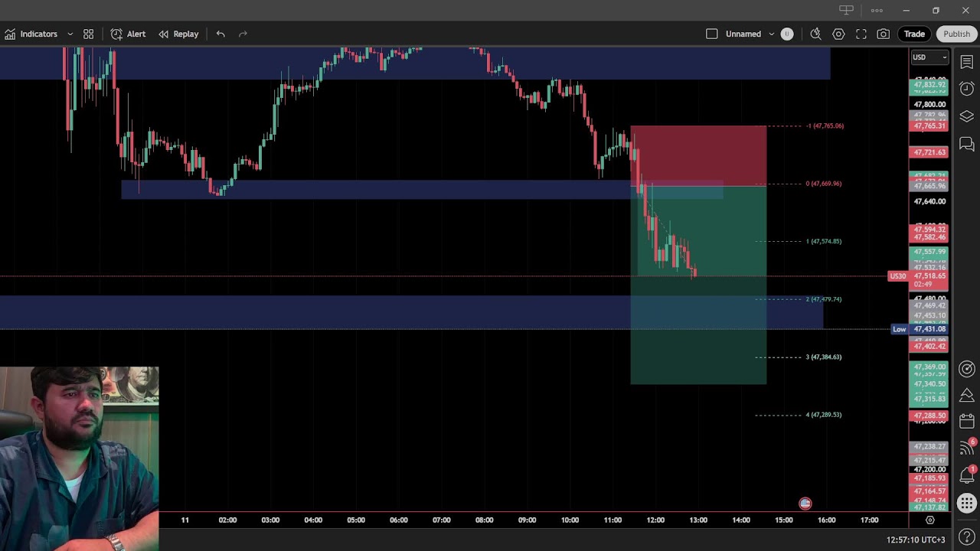Create a new Alert
This screenshot has width=980, height=551.
point(128,34)
